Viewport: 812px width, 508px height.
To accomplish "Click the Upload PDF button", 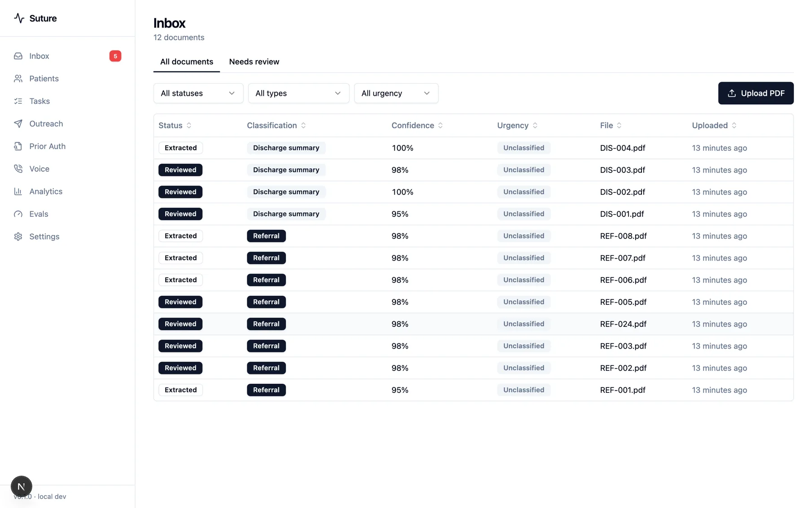I will pyautogui.click(x=756, y=93).
